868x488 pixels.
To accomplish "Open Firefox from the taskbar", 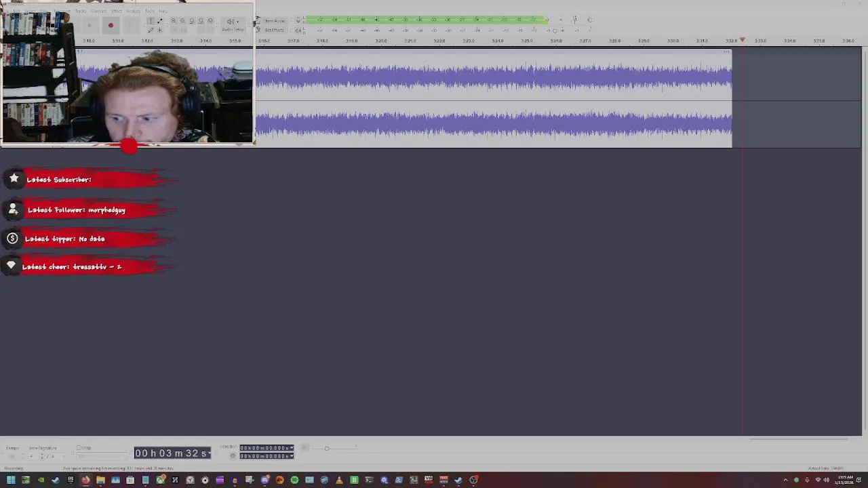I will 86,480.
